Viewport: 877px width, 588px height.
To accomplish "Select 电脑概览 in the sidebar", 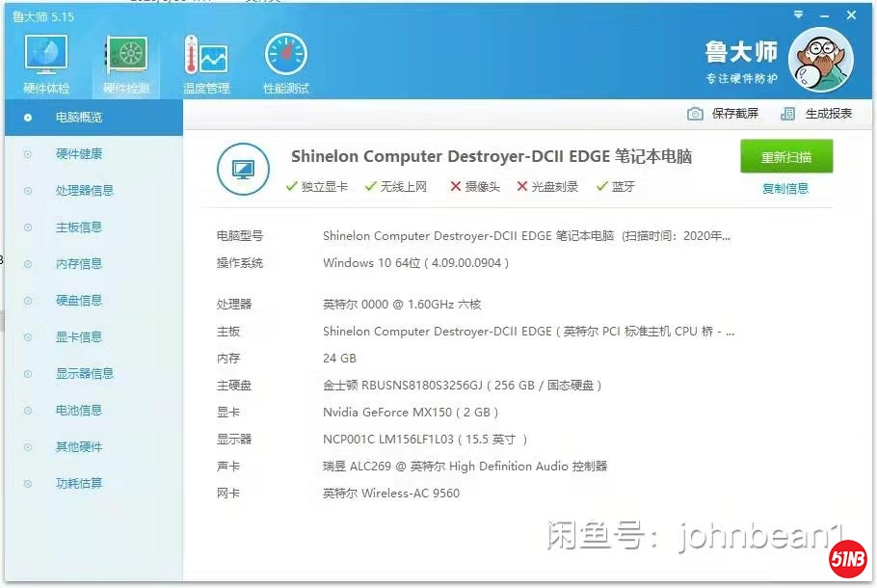I will click(x=79, y=118).
